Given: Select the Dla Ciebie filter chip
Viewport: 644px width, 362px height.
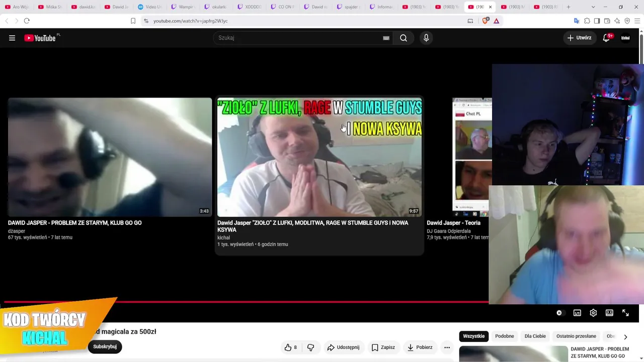Looking at the screenshot, I should click(535, 336).
